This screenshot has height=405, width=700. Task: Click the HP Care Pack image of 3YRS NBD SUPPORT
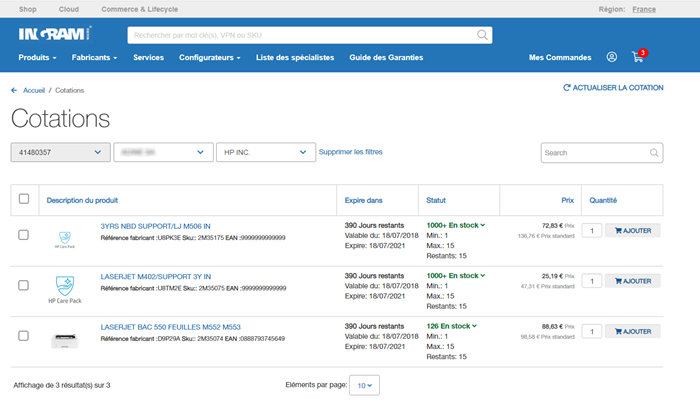[65, 239]
